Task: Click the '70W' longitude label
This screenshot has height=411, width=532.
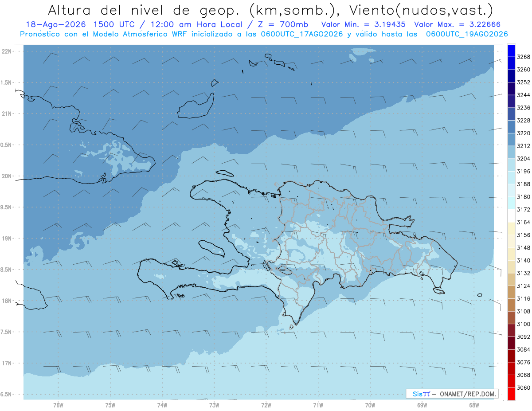Action: pyautogui.click(x=370, y=405)
